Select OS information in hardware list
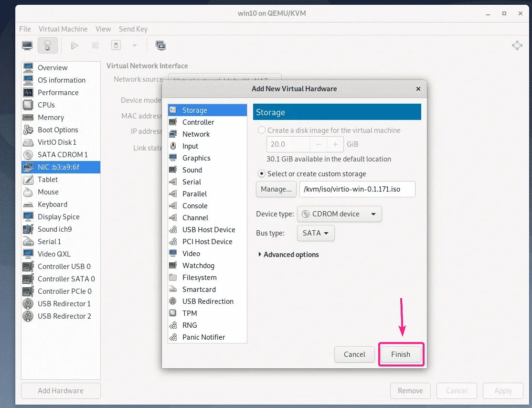Viewport: 532px width, 408px height. coord(61,80)
